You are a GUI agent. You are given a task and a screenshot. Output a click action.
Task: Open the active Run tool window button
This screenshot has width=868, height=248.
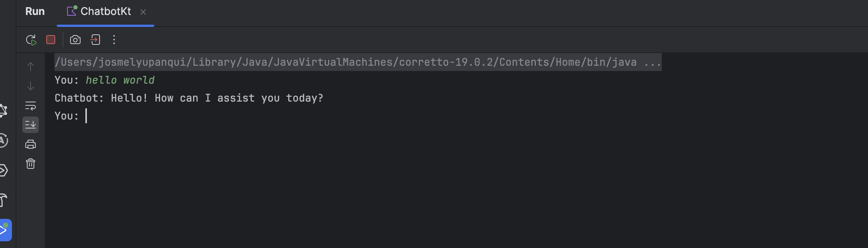point(5,230)
